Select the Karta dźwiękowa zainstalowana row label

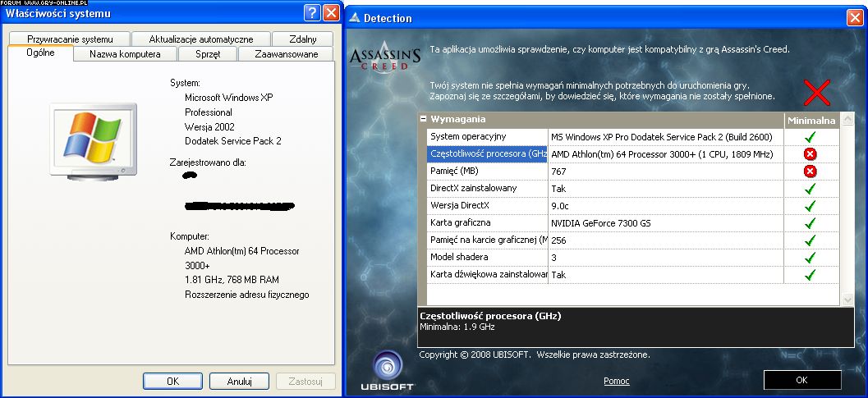(x=489, y=274)
